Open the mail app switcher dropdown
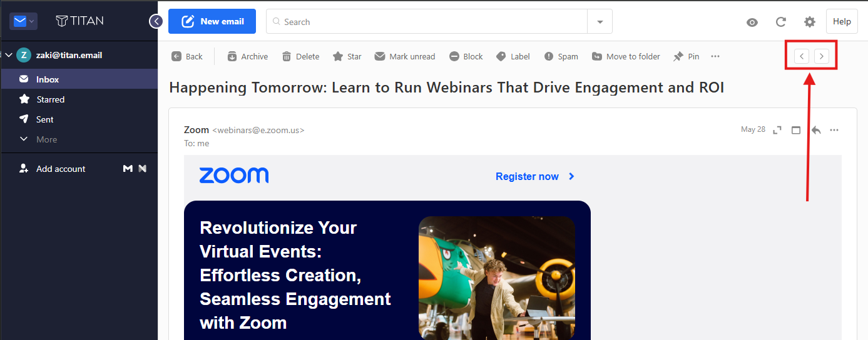Image resolution: width=868 pixels, height=340 pixels. pos(24,21)
